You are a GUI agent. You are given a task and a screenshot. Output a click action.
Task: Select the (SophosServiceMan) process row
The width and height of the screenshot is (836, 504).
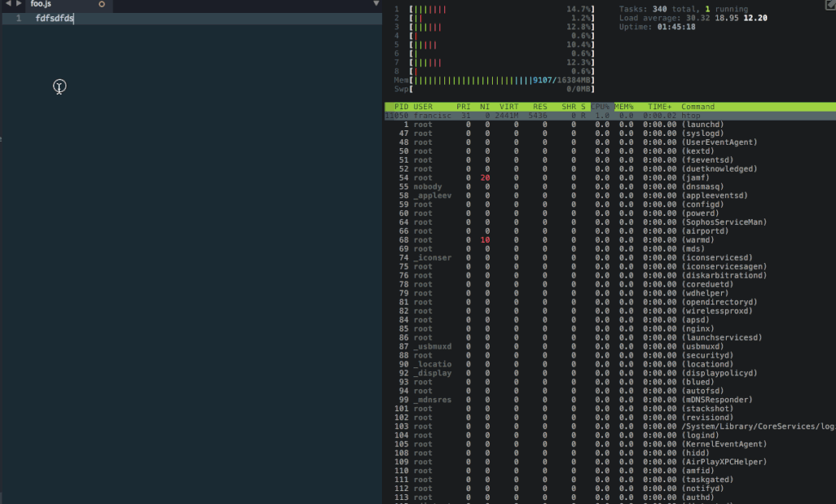(610, 222)
